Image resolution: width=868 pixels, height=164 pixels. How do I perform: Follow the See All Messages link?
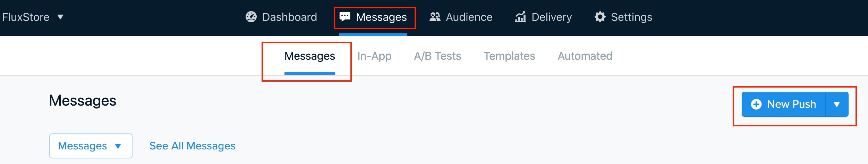tap(192, 146)
